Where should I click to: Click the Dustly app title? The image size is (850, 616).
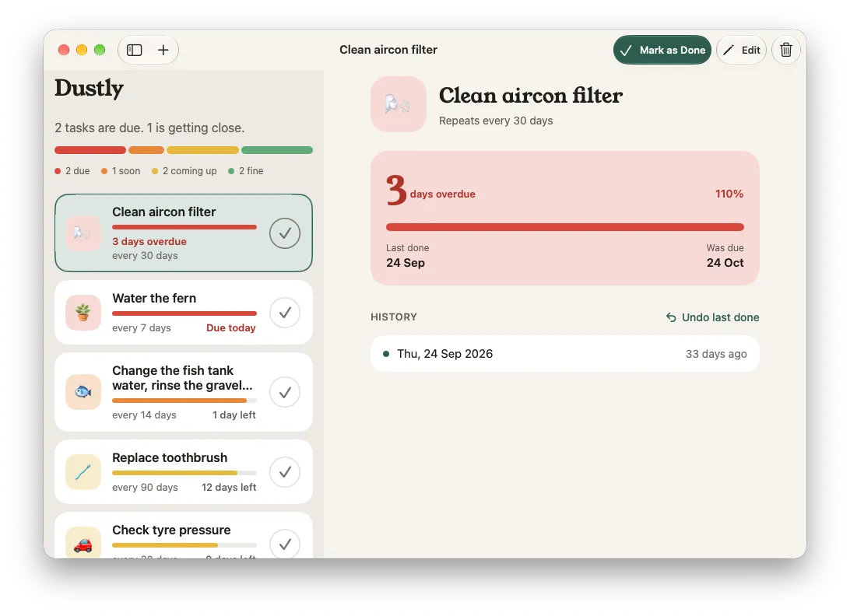click(x=90, y=89)
